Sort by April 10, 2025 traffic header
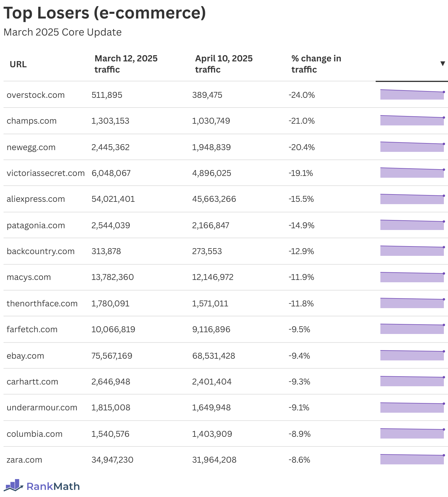 [x=224, y=64]
